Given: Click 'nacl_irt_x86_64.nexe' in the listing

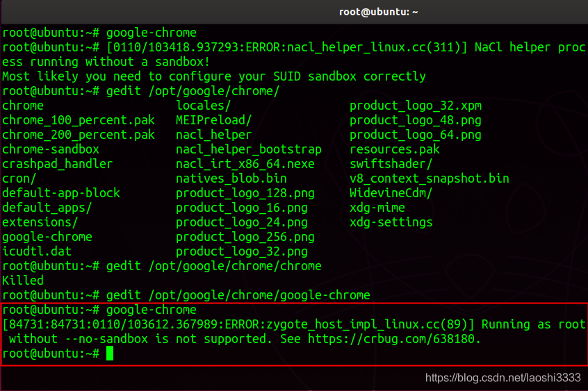Looking at the screenshot, I should (245, 164).
